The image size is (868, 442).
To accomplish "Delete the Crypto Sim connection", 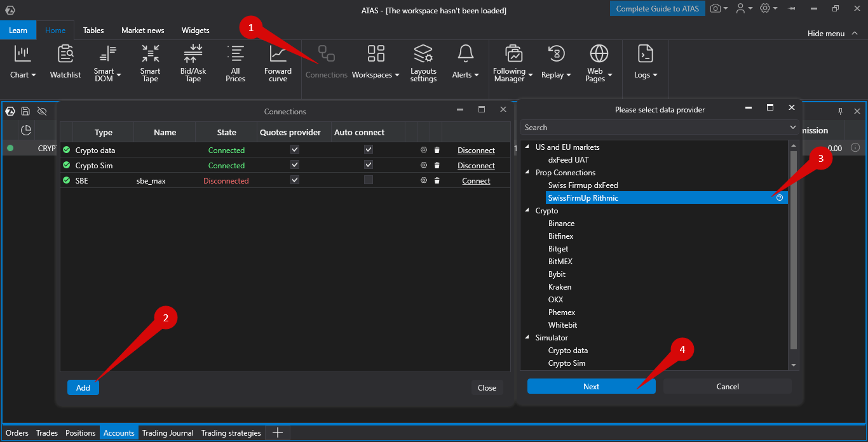I will [x=437, y=165].
